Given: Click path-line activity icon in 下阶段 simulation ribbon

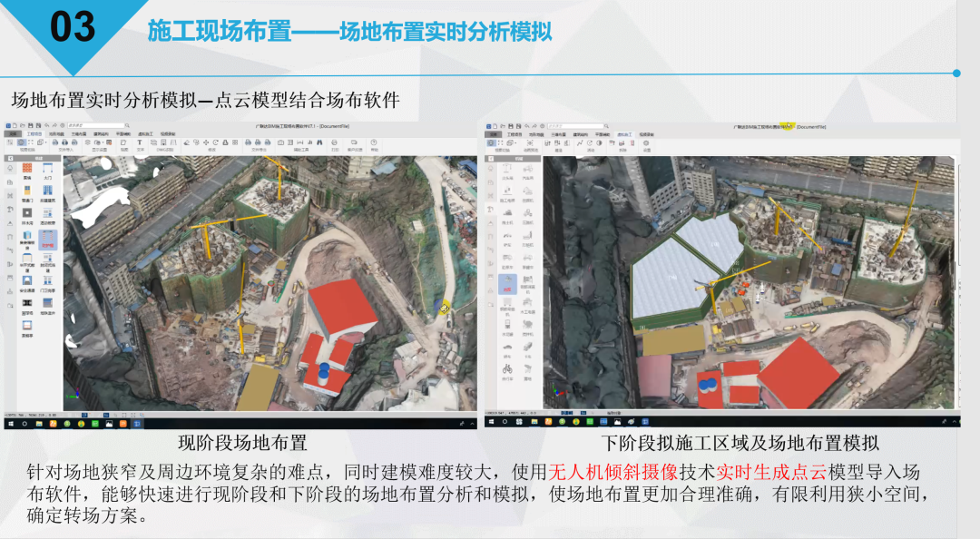Looking at the screenshot, I should coord(580,143).
